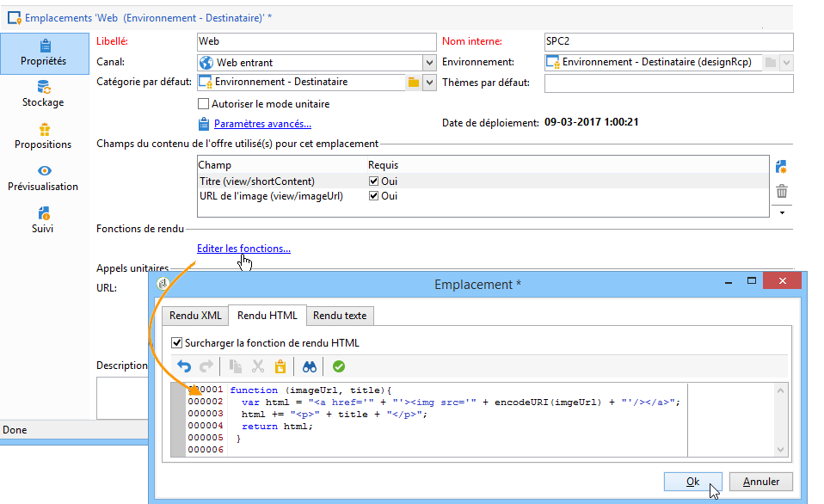The image size is (824, 504).
Task: Enable Autoriser le mode unitaire checkbox
Action: tap(204, 104)
